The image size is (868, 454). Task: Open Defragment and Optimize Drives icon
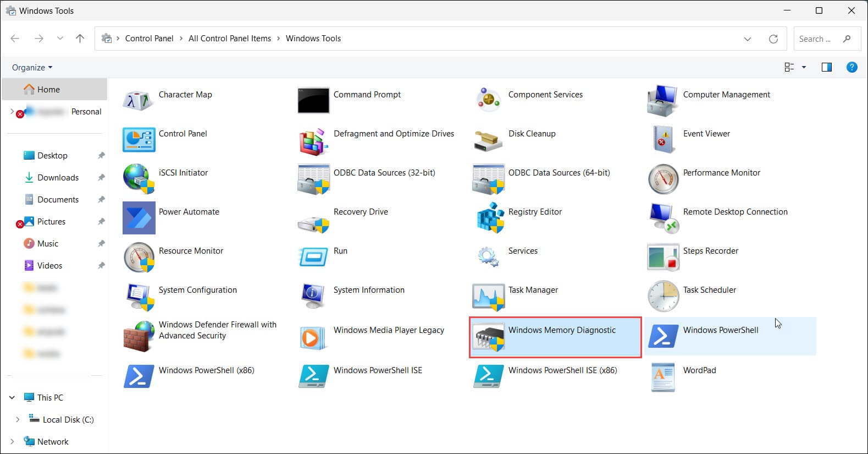tap(313, 141)
